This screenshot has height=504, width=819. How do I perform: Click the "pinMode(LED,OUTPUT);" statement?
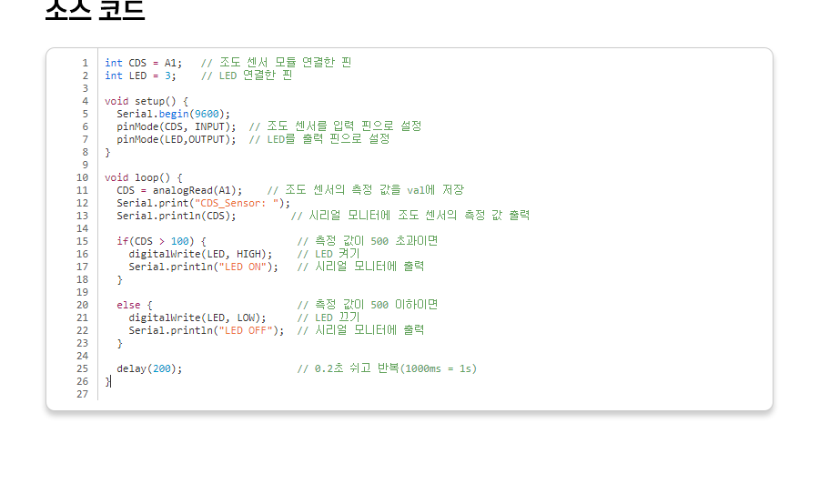click(x=176, y=139)
